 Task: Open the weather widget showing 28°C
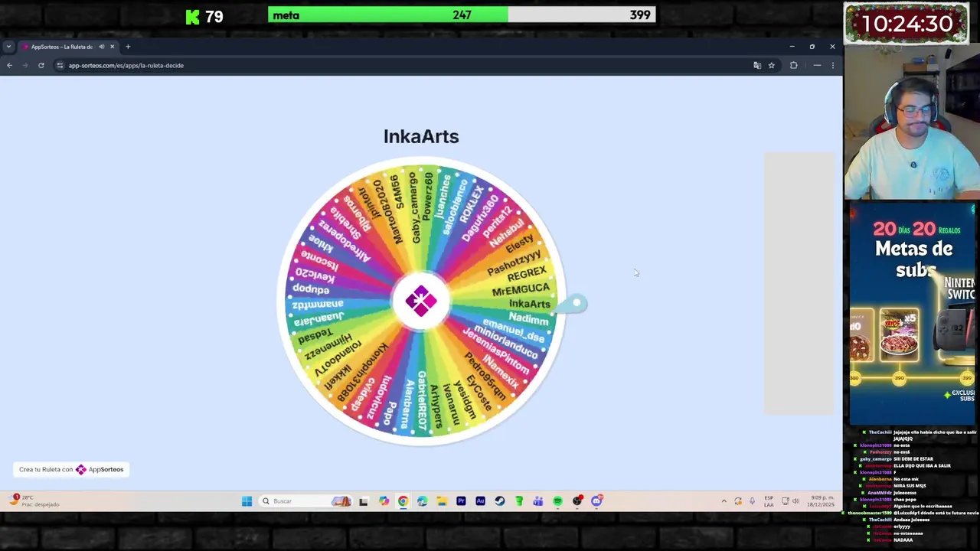(x=34, y=500)
